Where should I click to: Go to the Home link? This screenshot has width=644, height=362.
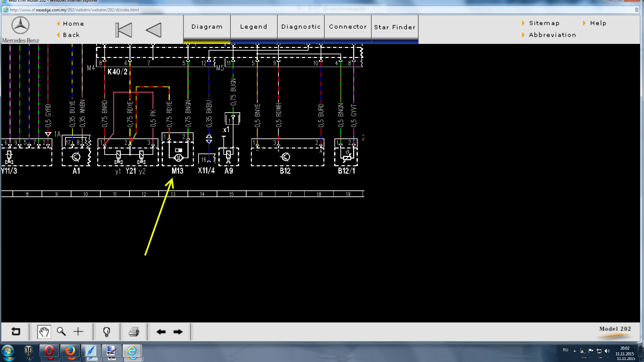click(73, 24)
